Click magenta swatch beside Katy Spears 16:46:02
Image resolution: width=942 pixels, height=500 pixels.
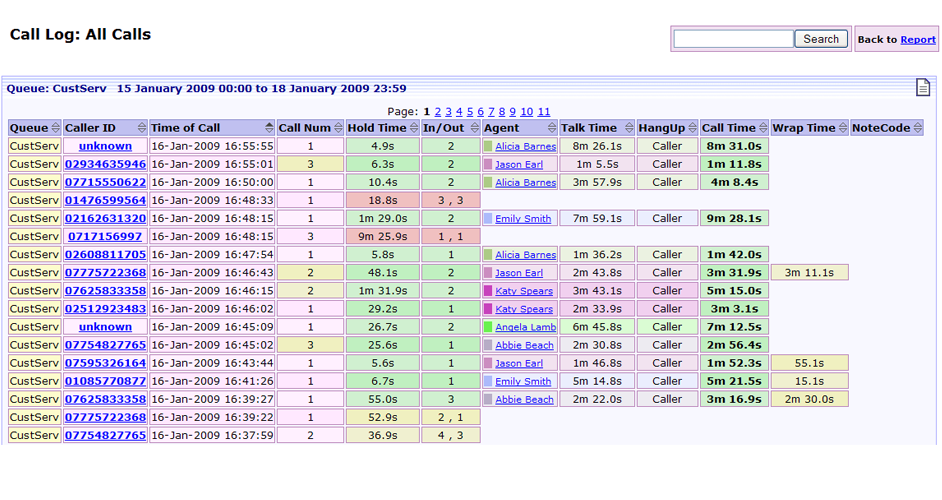tap(488, 308)
